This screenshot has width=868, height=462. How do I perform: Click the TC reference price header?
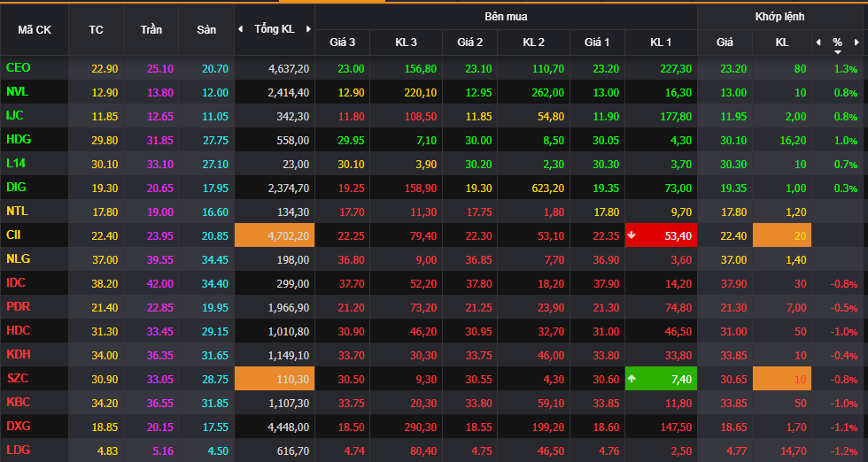click(96, 30)
